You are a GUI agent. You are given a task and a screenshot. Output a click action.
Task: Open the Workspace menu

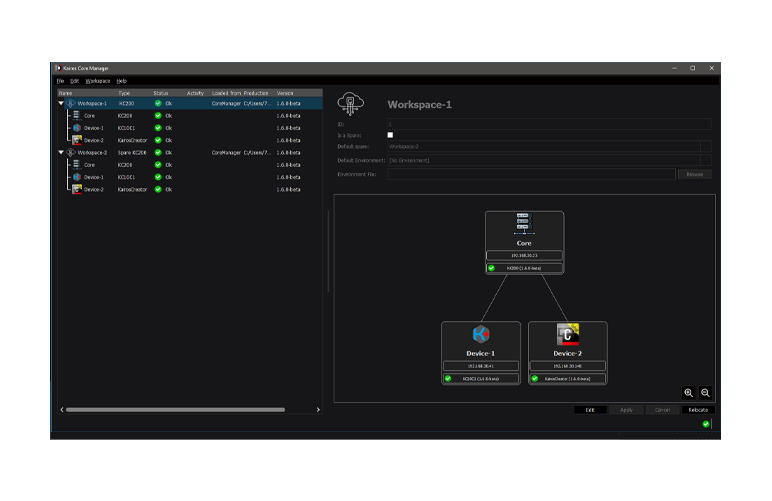pyautogui.click(x=98, y=81)
